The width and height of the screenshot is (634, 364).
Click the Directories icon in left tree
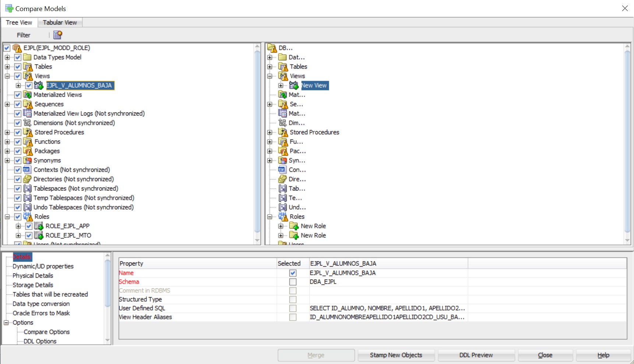28,179
